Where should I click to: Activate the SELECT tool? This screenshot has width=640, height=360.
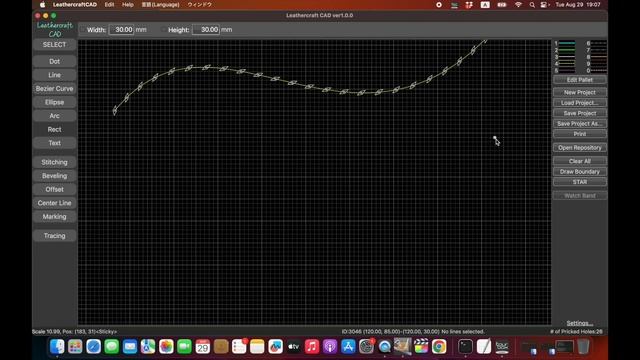(54, 44)
